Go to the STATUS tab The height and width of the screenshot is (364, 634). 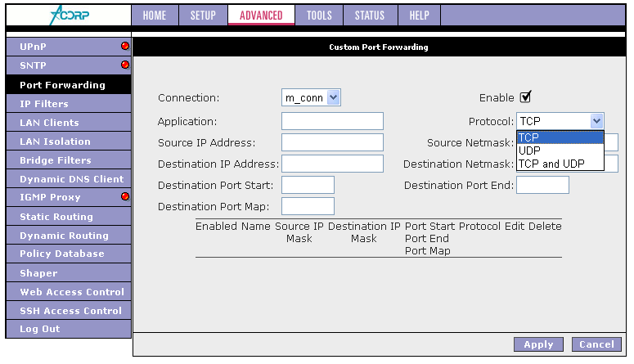pyautogui.click(x=370, y=15)
